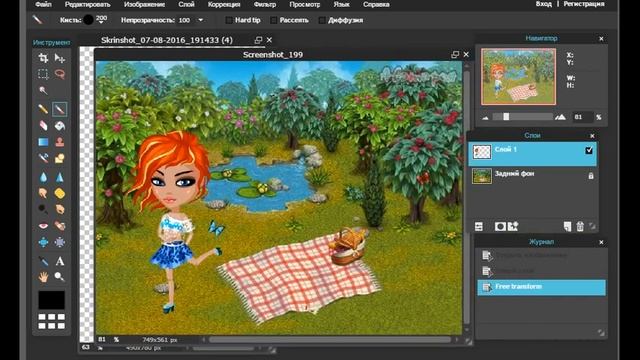Select the Paint Bucket tool
Viewport: 640px width, 360px height.
point(60,125)
